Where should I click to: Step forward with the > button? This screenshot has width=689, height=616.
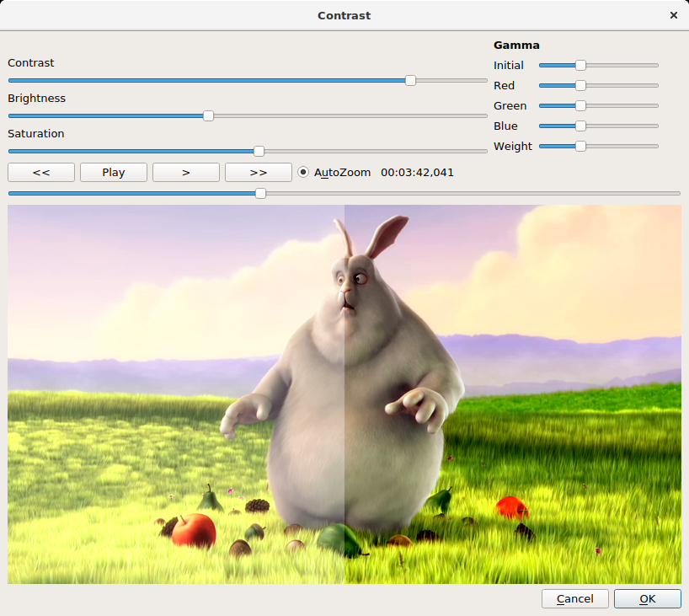186,172
